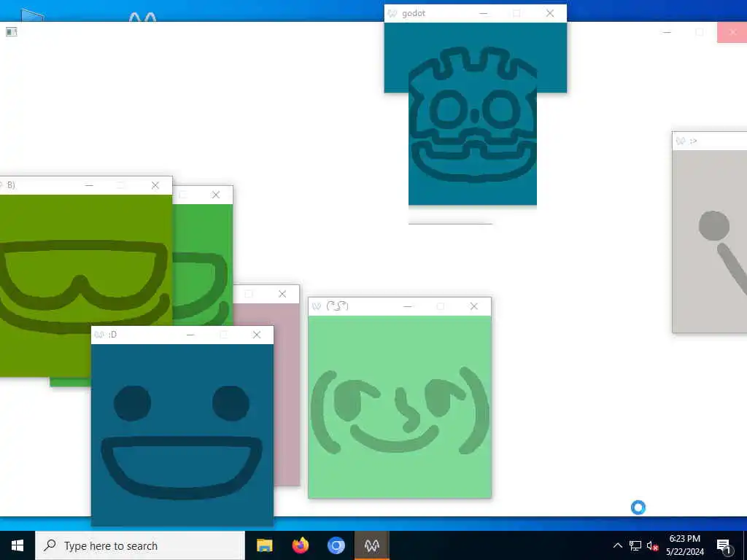Maximize the B) sunglasses window
This screenshot has width=747, height=560.
(x=122, y=185)
